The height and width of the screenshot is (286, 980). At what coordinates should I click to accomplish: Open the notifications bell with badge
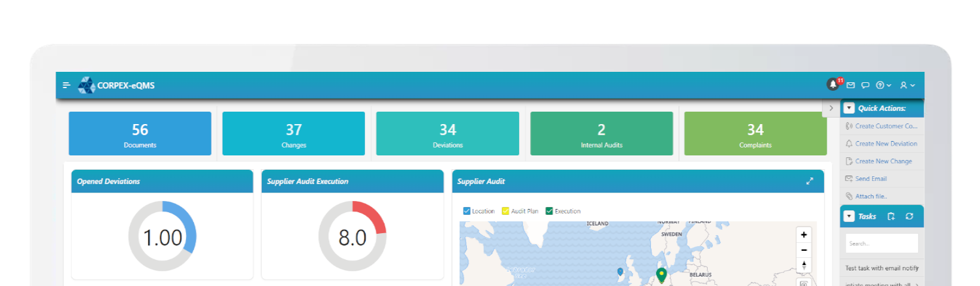[833, 84]
